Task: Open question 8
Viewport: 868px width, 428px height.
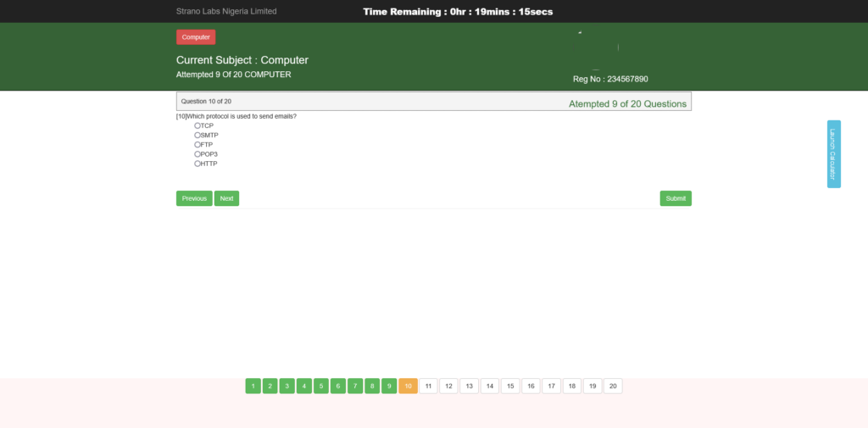Action: click(372, 386)
